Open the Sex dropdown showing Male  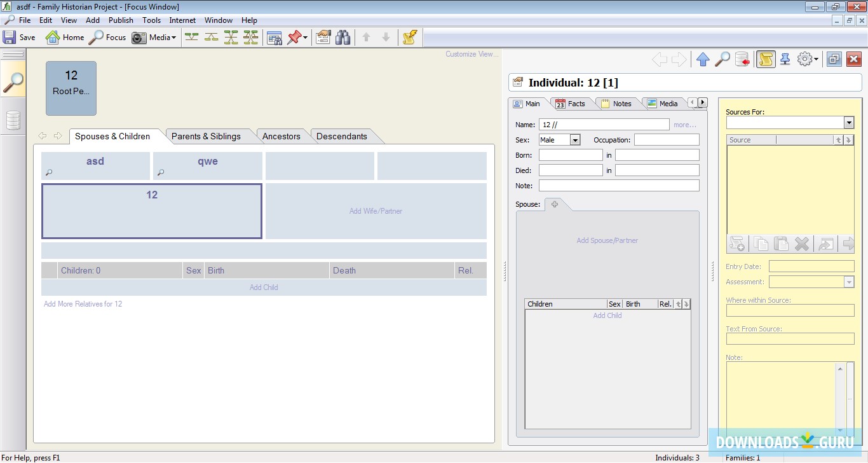(x=575, y=140)
